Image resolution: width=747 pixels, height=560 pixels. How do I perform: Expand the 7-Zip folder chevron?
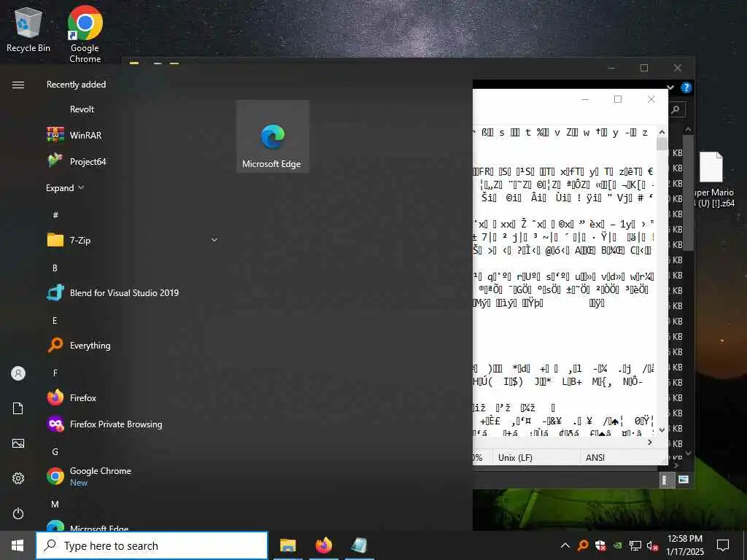click(214, 240)
